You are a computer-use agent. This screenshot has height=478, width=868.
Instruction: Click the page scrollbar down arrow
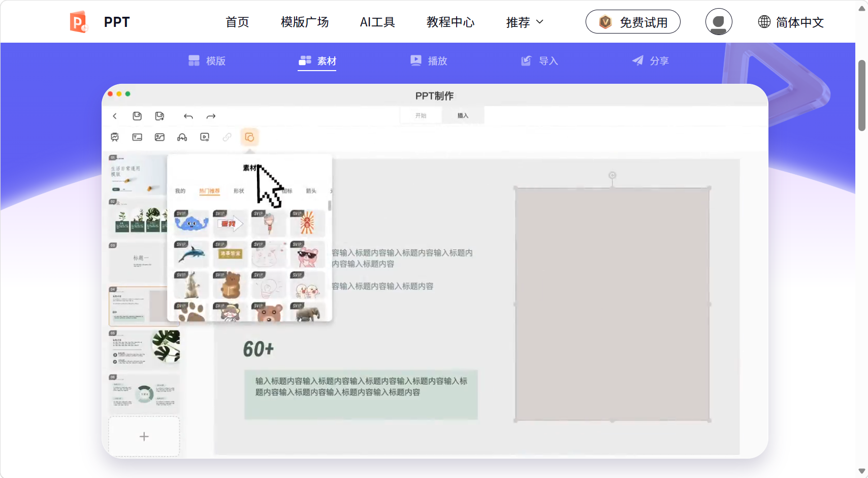tap(861, 471)
